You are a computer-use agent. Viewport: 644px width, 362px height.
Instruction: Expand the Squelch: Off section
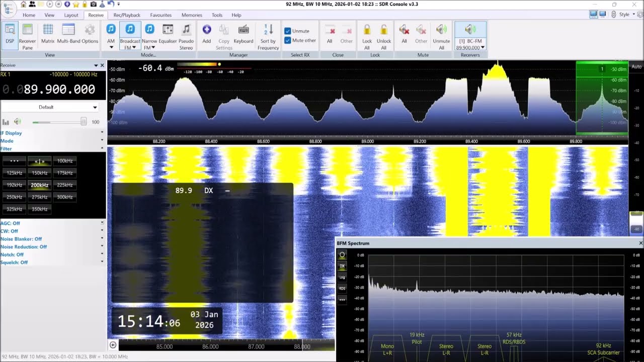[52, 262]
